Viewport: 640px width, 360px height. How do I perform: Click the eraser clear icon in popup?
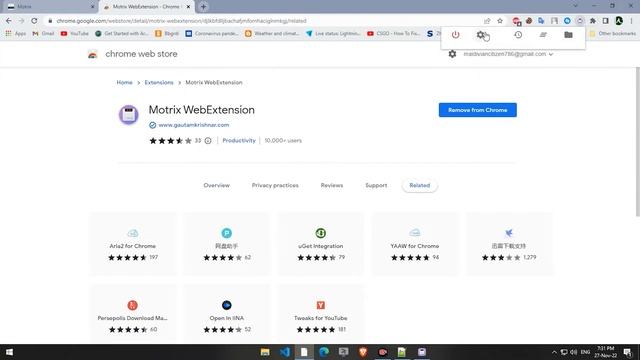pyautogui.click(x=543, y=35)
